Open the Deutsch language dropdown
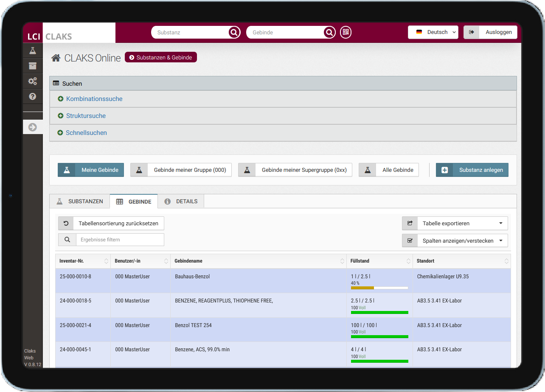545x392 pixels. [433, 32]
